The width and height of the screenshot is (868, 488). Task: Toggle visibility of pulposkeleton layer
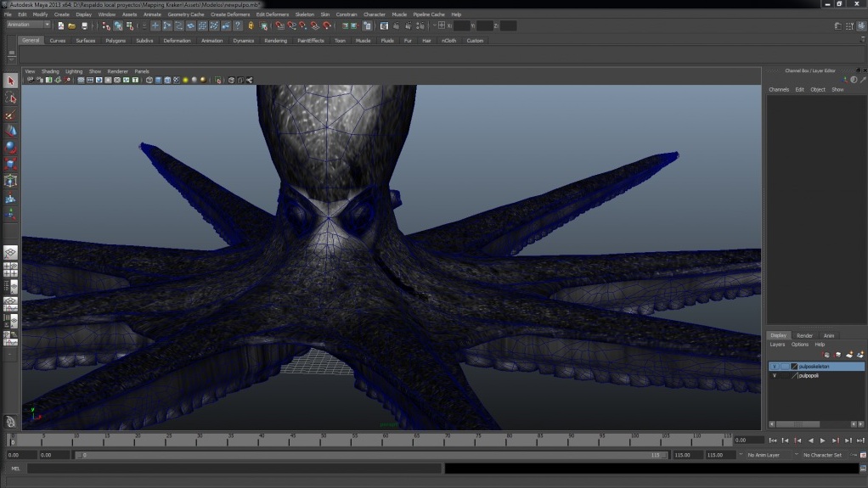(x=774, y=367)
